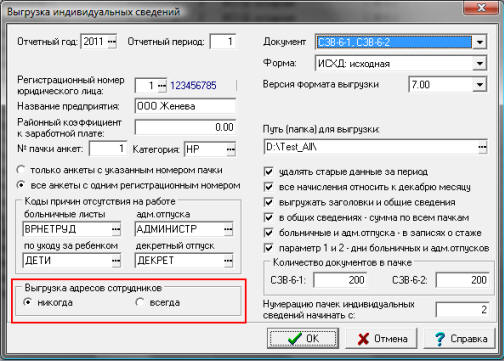Viewport: 504px width, 361px height.
Task: Choose всегда for employee address export
Action: click(x=139, y=302)
